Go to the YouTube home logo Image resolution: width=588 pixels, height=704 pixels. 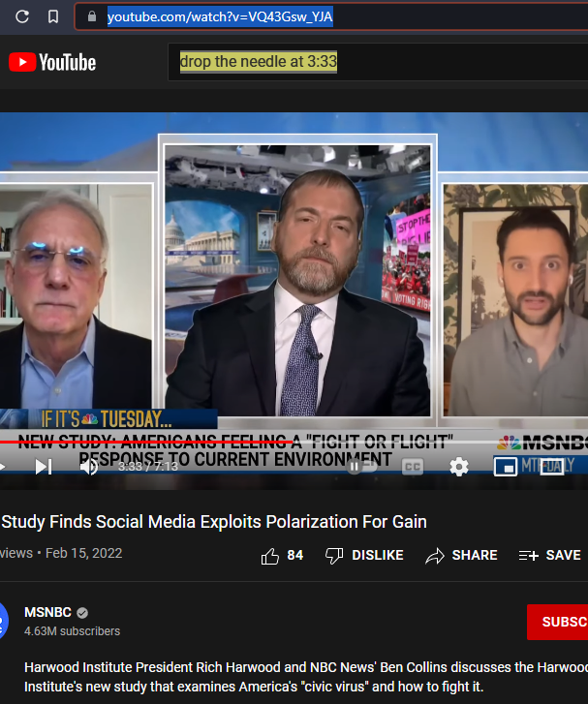click(x=52, y=62)
